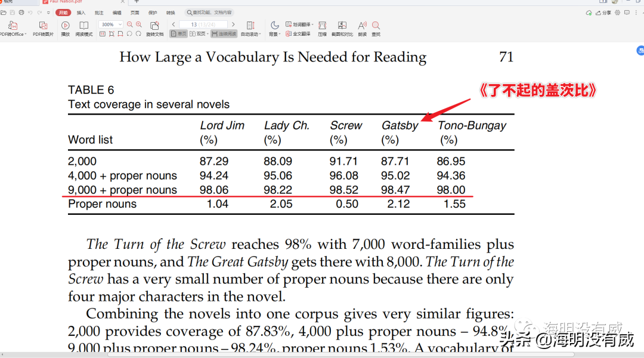The image size is (644, 358).
Task: Close the Paul Nation.pdf tab
Action: [x=122, y=2]
